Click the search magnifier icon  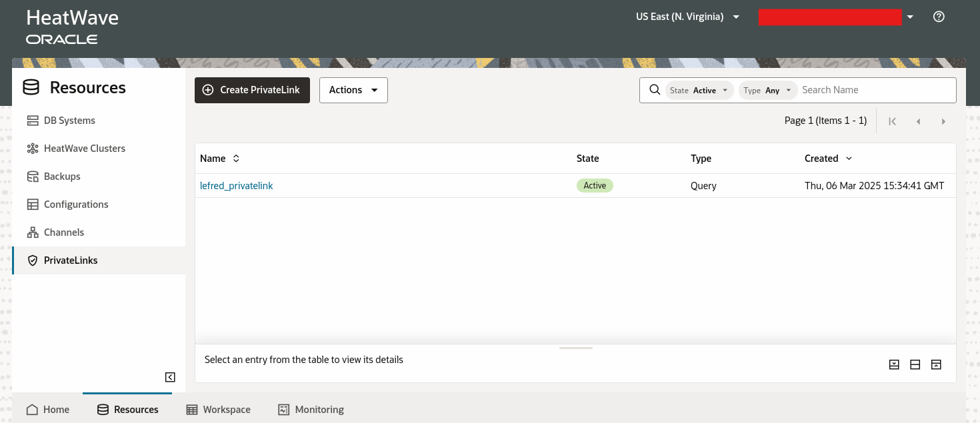pyautogui.click(x=655, y=90)
